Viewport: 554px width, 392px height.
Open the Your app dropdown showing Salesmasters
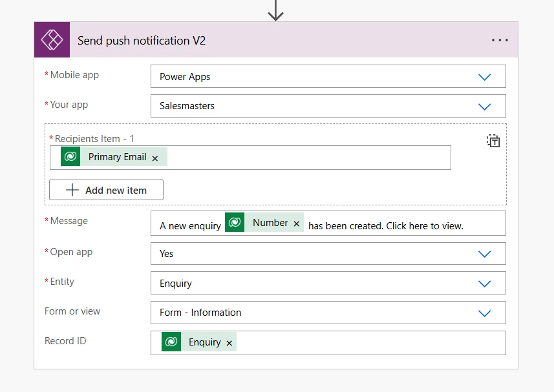tap(484, 106)
